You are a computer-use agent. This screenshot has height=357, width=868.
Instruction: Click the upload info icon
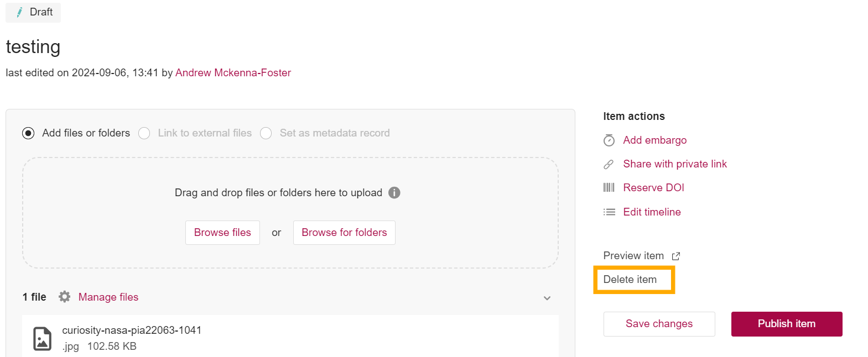pyautogui.click(x=394, y=193)
